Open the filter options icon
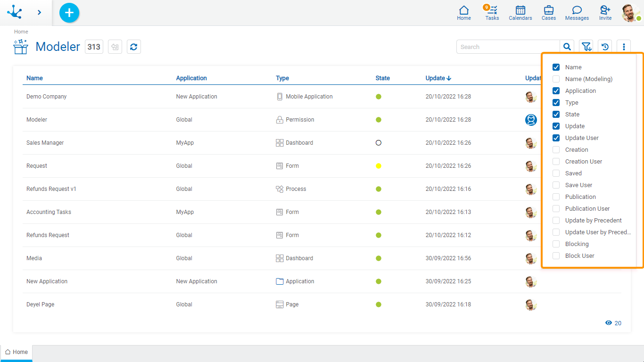This screenshot has height=362, width=644. click(x=586, y=47)
